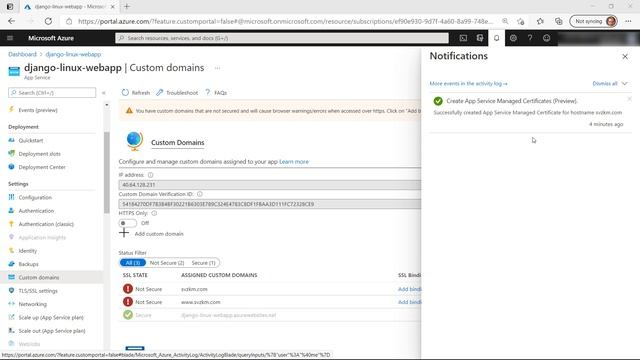This screenshot has height=360, width=640.
Task: Open a new browser tab
Action: (127, 7)
